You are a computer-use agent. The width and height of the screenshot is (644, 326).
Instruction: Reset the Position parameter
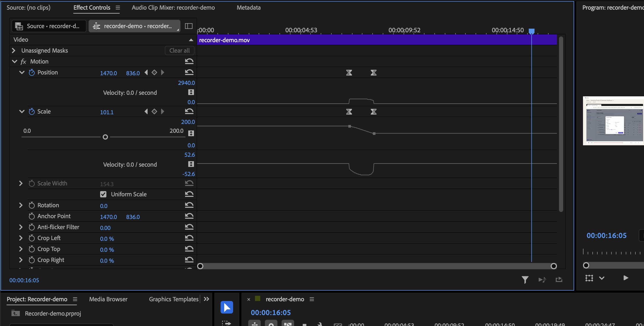click(189, 72)
